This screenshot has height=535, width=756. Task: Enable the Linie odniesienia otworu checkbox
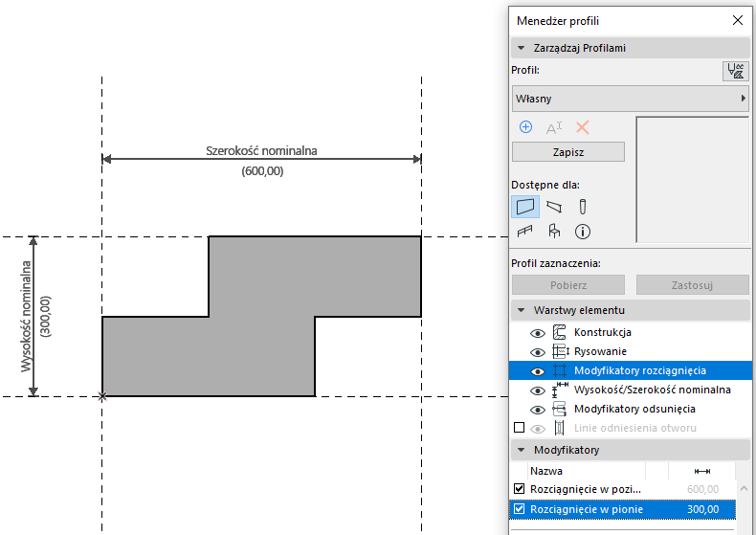tap(519, 428)
